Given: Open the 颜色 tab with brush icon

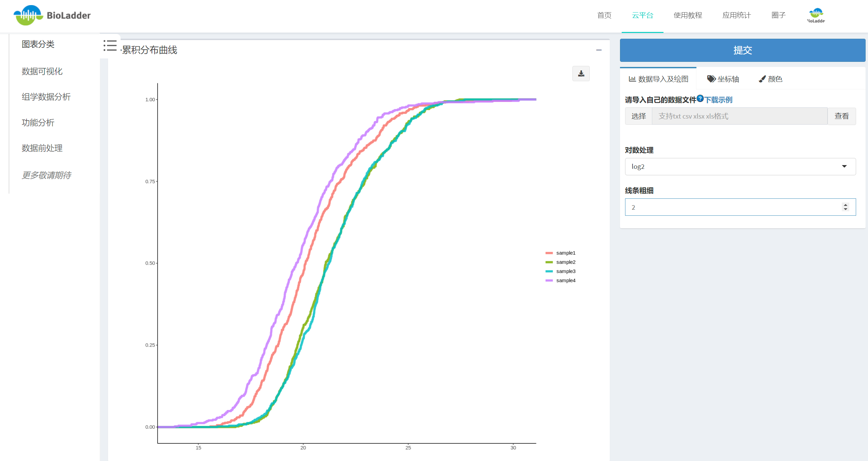Looking at the screenshot, I should pyautogui.click(x=770, y=79).
